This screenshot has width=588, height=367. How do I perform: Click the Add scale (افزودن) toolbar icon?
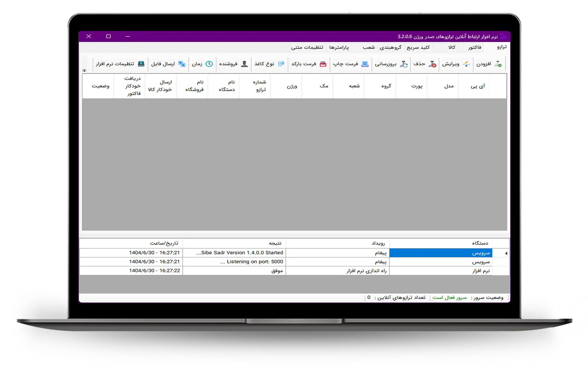(498, 64)
